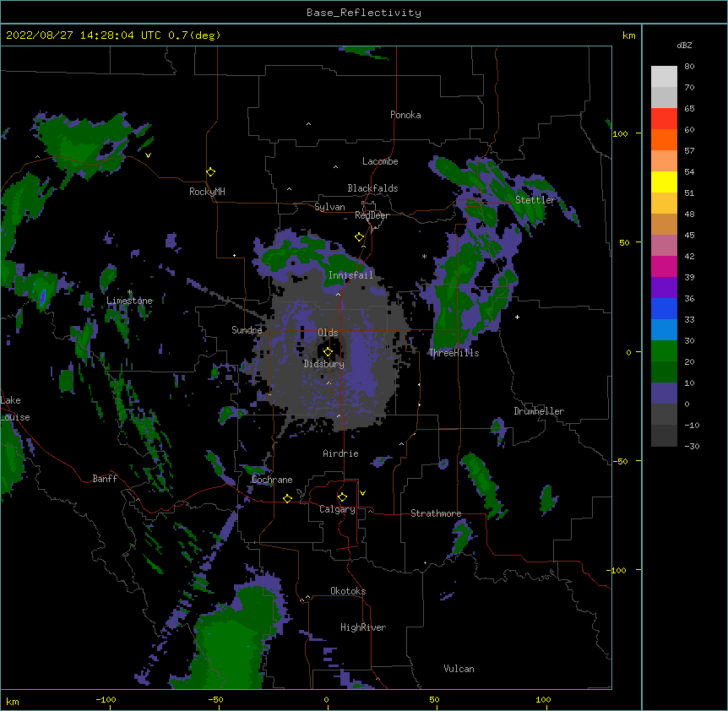Screen dimensions: 728x711
Task: Click the RockyMH map label
Action: tap(207, 192)
